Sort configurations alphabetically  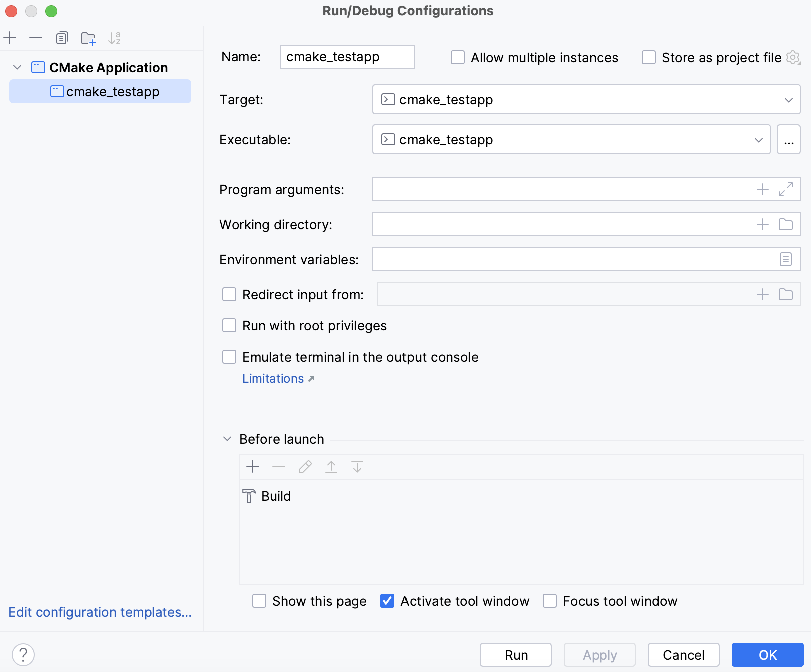coord(115,37)
